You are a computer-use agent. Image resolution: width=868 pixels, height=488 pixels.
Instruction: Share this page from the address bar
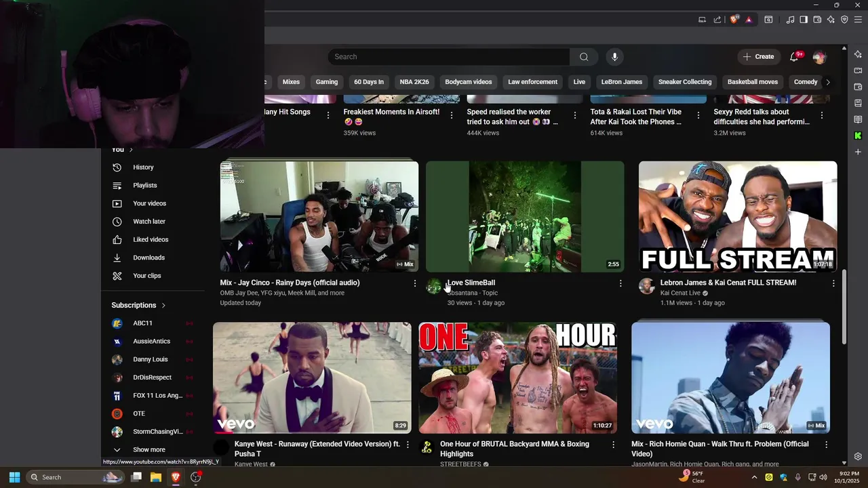click(x=717, y=20)
